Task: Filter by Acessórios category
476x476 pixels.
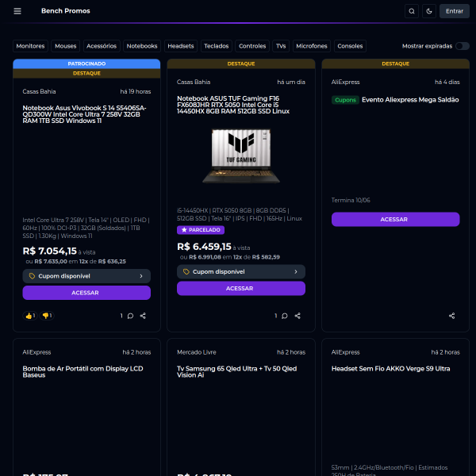Action: tap(102, 46)
